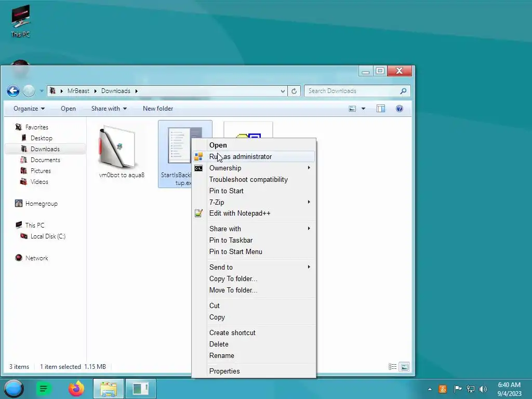Viewport: 532px width, 399px height.
Task: Open File Explorer taskbar button
Action: click(x=108, y=389)
